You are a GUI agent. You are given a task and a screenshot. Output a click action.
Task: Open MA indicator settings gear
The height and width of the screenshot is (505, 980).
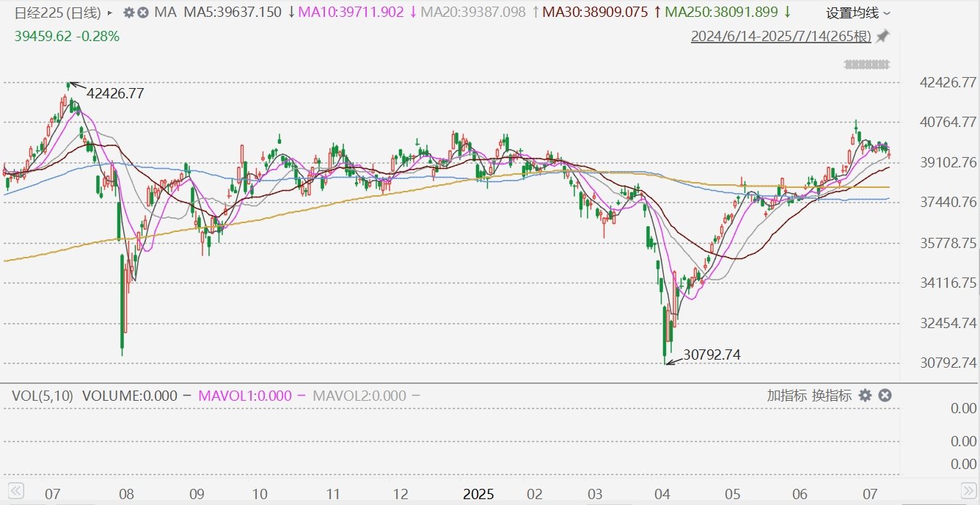click(128, 12)
